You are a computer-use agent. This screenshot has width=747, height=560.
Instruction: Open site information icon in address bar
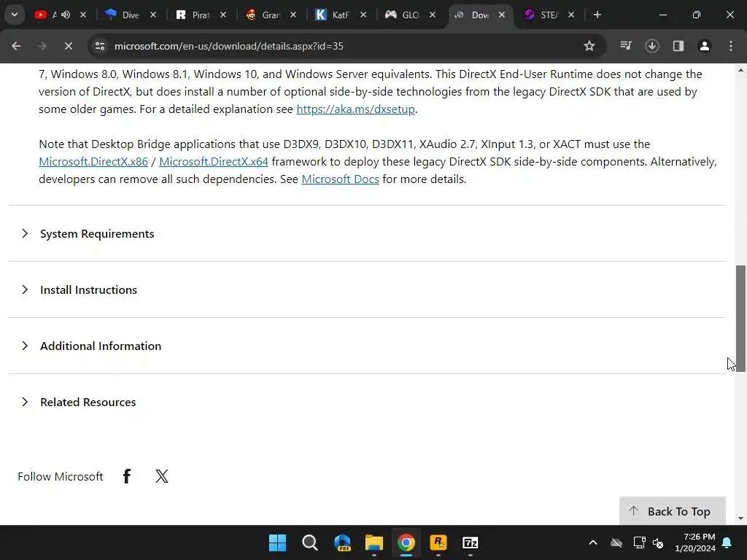(x=100, y=46)
